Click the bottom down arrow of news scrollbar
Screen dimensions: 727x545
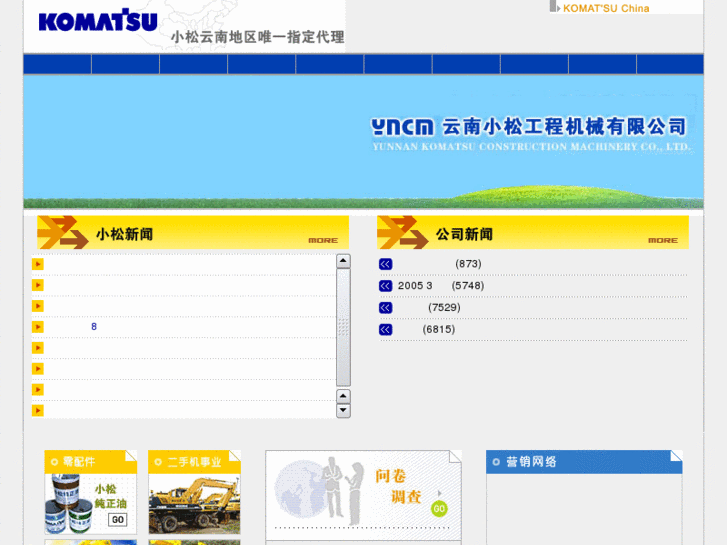(343, 410)
